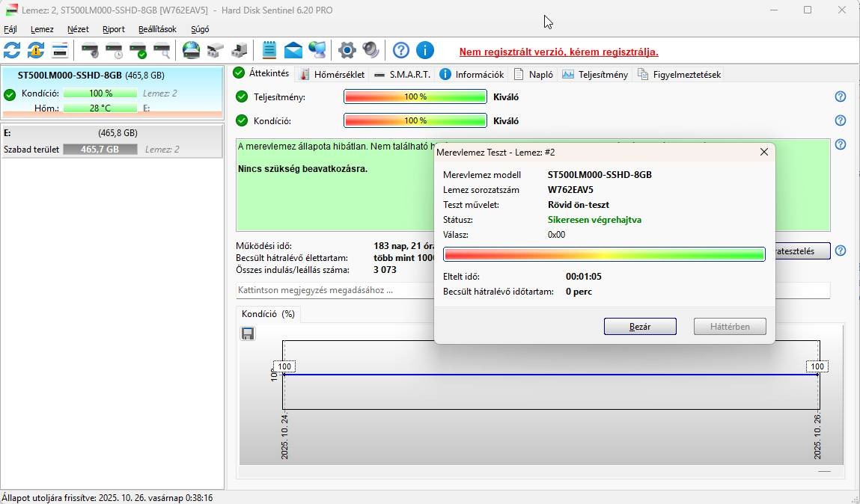Click the blue envelope email icon
The height and width of the screenshot is (504, 860).
coord(293,50)
